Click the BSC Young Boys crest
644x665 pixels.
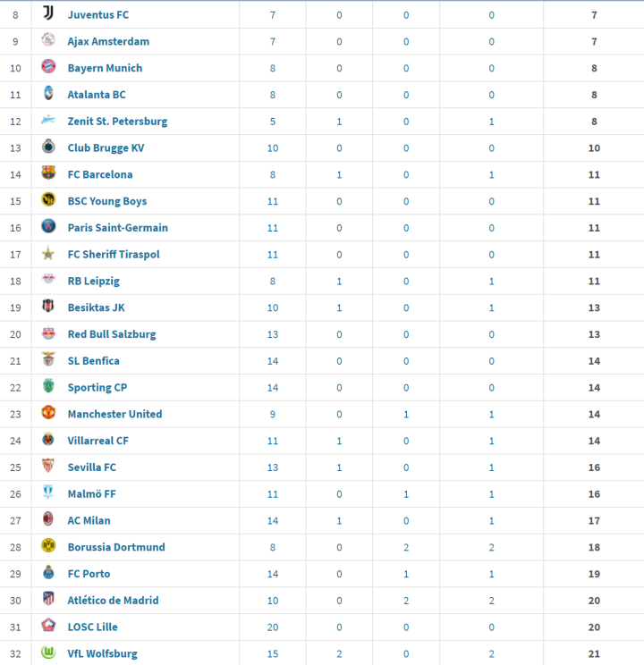(48, 201)
